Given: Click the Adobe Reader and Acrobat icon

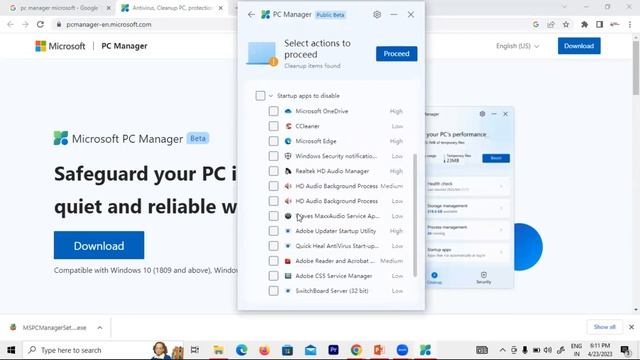Looking at the screenshot, I should pyautogui.click(x=288, y=261).
